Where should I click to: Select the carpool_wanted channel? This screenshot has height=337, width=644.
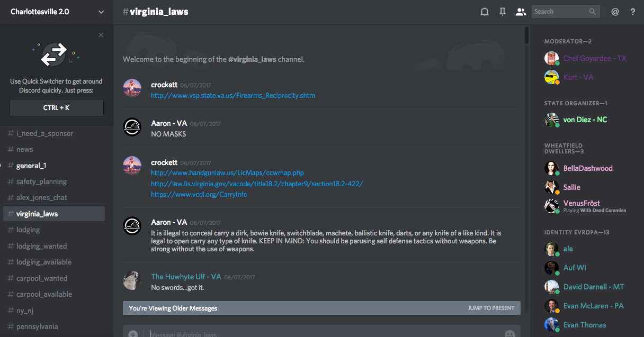click(x=42, y=278)
